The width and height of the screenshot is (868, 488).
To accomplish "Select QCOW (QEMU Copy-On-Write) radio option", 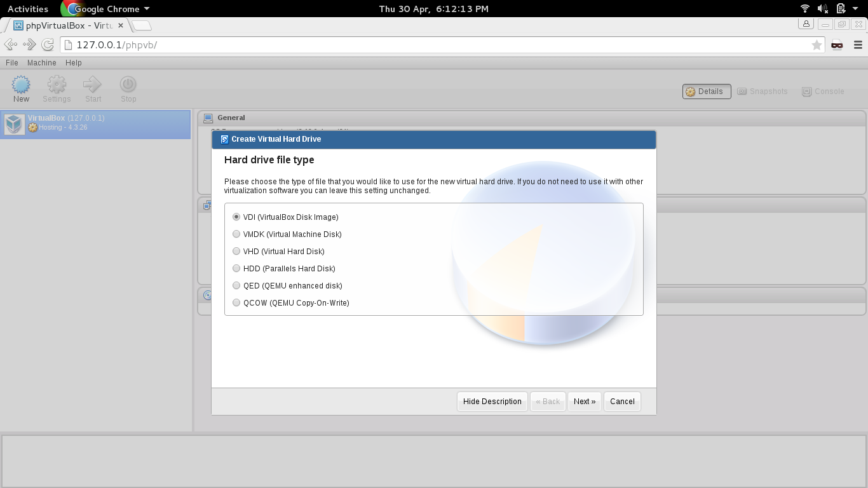I will 236,302.
